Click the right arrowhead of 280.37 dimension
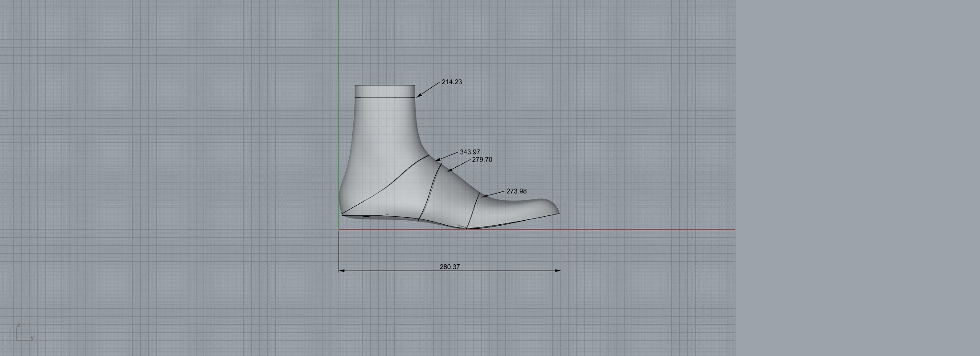980x356 pixels. [558, 270]
